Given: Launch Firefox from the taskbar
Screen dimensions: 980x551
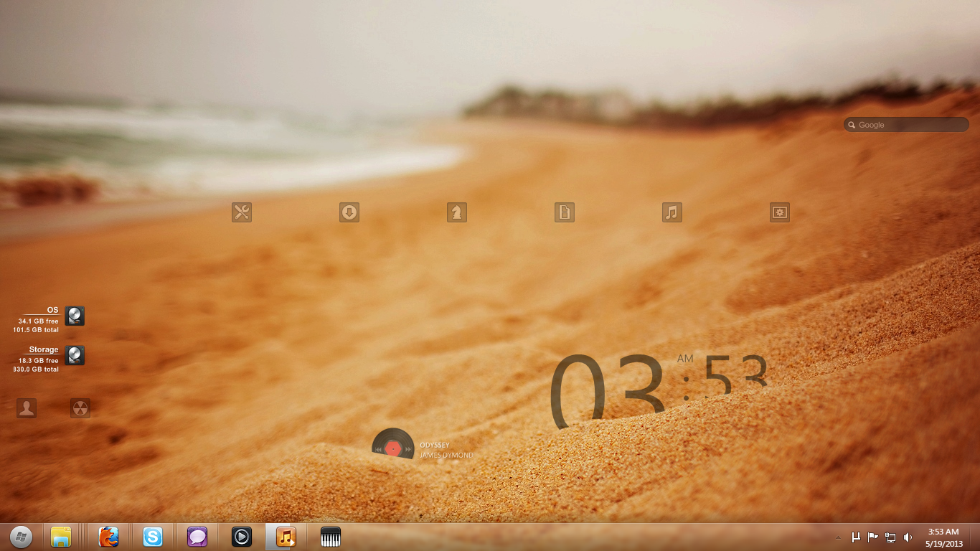Looking at the screenshot, I should pyautogui.click(x=108, y=537).
